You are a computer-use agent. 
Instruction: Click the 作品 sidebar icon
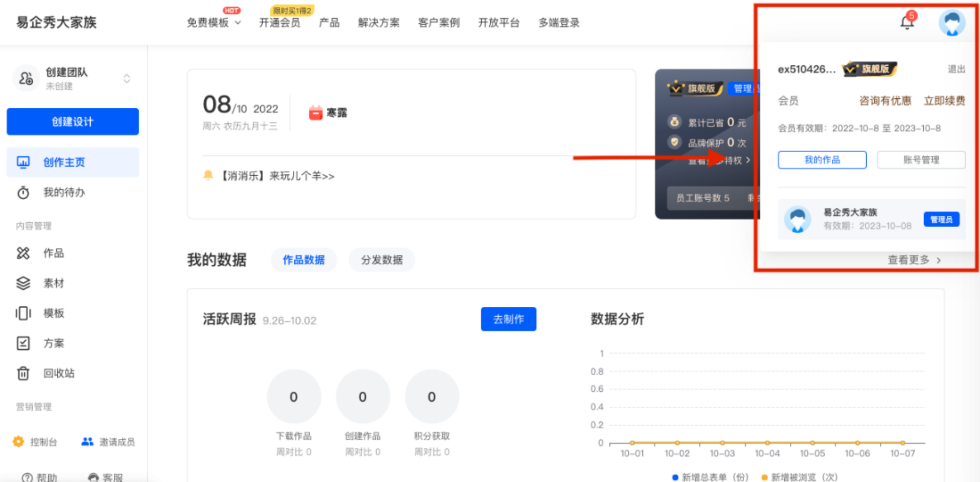point(23,253)
